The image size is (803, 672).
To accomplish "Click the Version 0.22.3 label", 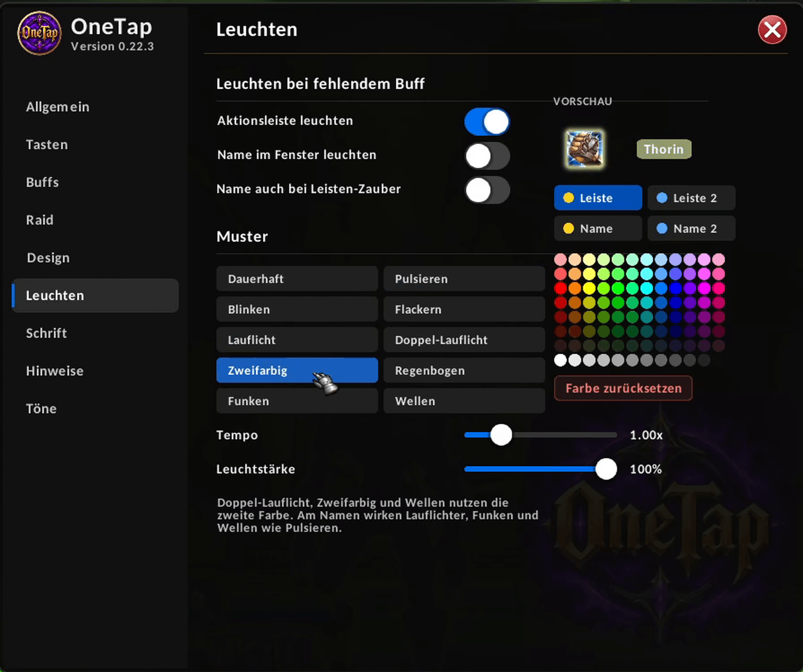I will [112, 46].
